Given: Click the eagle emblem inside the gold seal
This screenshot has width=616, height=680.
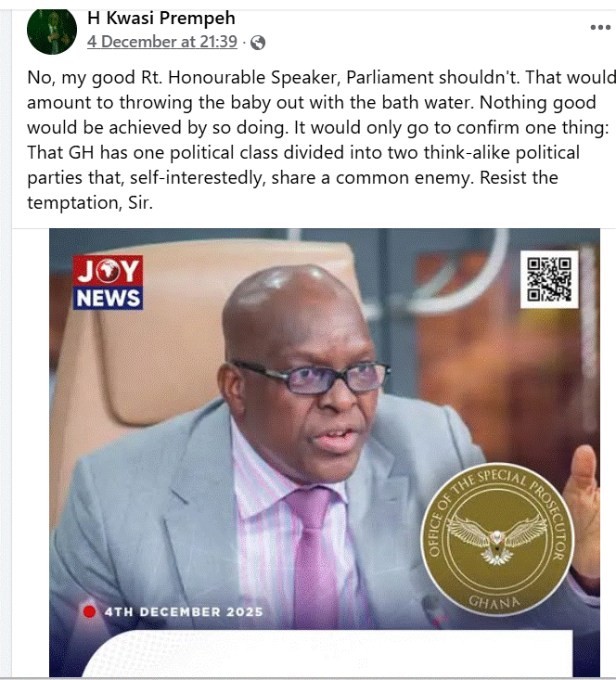Looking at the screenshot, I should click(497, 540).
